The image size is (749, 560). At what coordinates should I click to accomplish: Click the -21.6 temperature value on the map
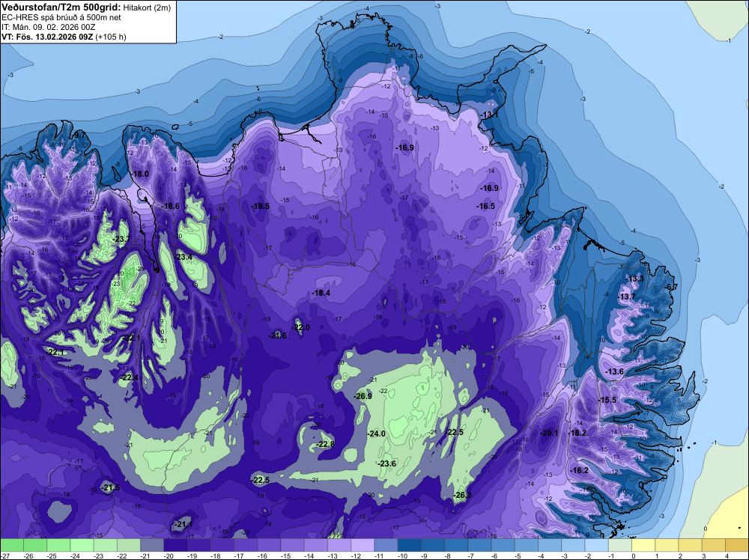point(277,335)
